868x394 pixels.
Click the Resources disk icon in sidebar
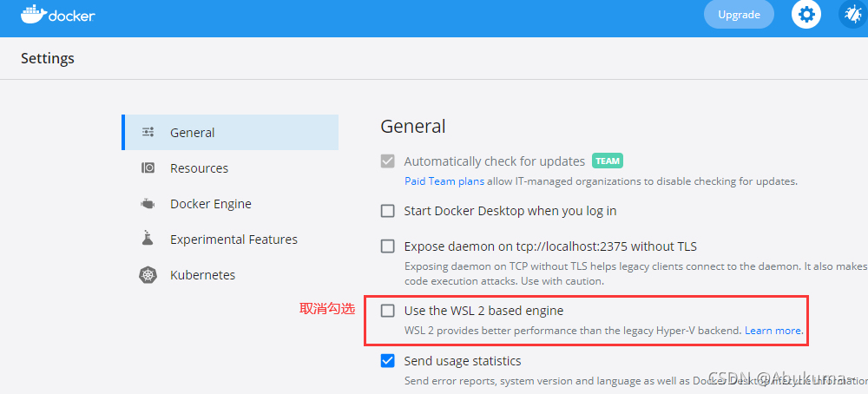[148, 167]
